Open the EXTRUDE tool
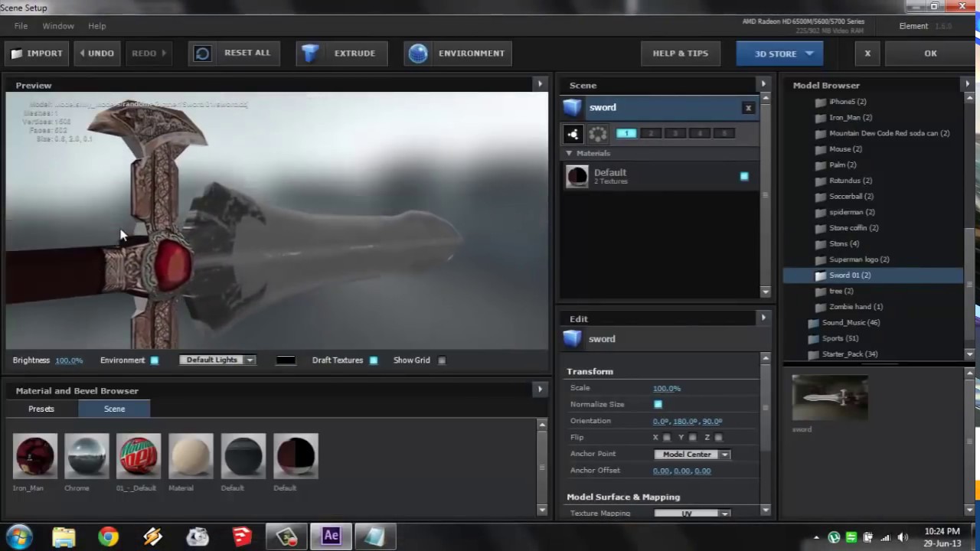Viewport: 980px width, 551px height. [x=342, y=54]
